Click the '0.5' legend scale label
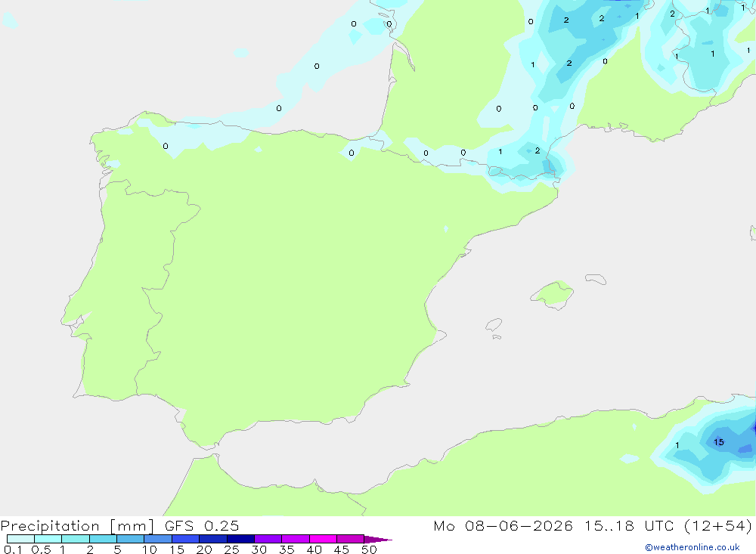756x554 pixels. [x=41, y=549]
